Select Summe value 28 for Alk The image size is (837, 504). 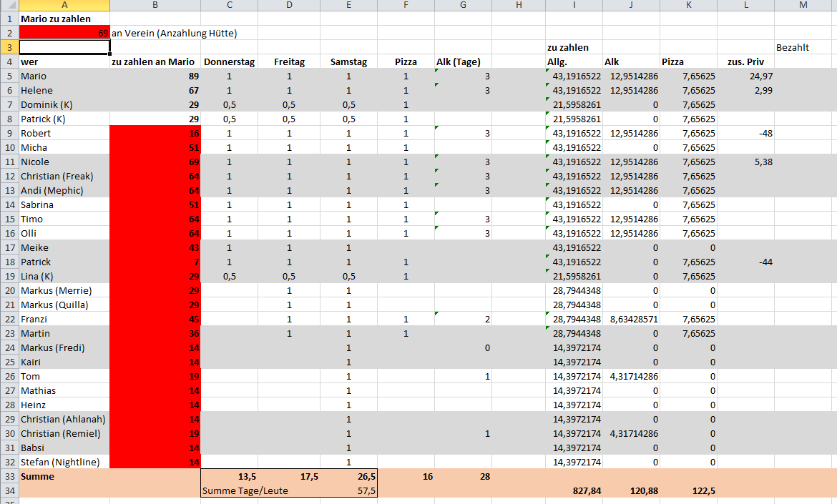(x=463, y=476)
